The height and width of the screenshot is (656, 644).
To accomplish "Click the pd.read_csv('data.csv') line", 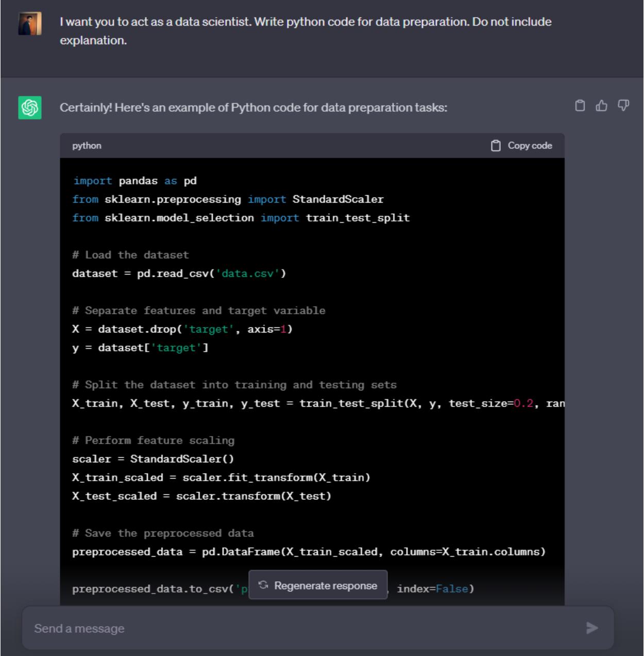I will [x=179, y=274].
